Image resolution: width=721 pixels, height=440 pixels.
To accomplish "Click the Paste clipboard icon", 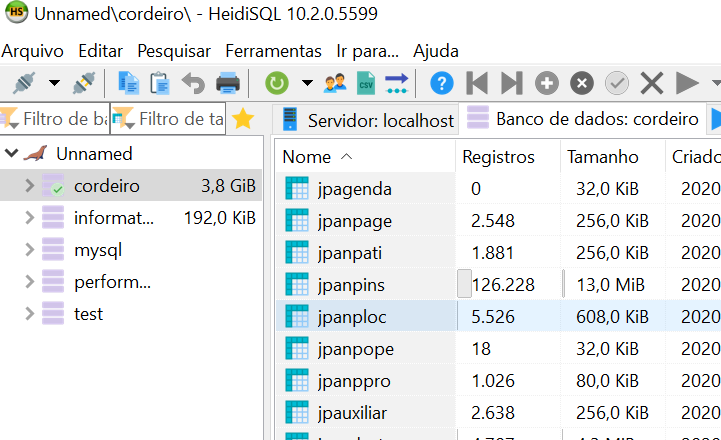I will [x=160, y=83].
